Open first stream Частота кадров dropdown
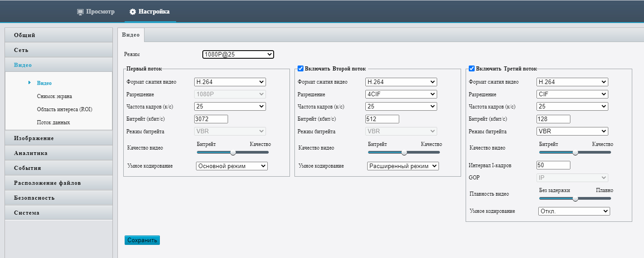 [x=230, y=106]
